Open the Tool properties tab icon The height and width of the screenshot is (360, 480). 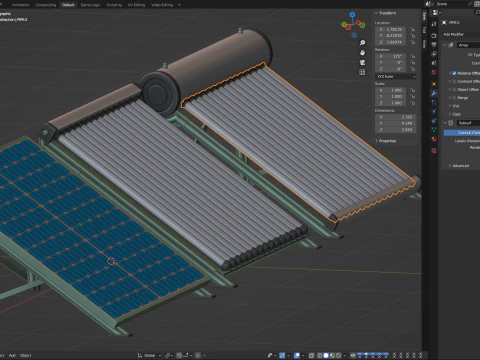coord(434,24)
